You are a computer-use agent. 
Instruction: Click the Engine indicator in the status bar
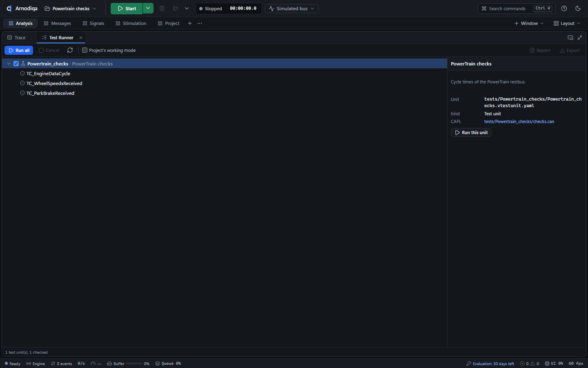pos(36,364)
